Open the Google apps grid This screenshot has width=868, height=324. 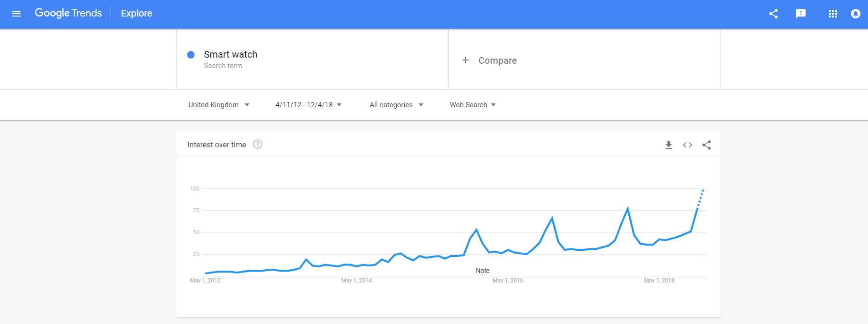[x=833, y=14]
